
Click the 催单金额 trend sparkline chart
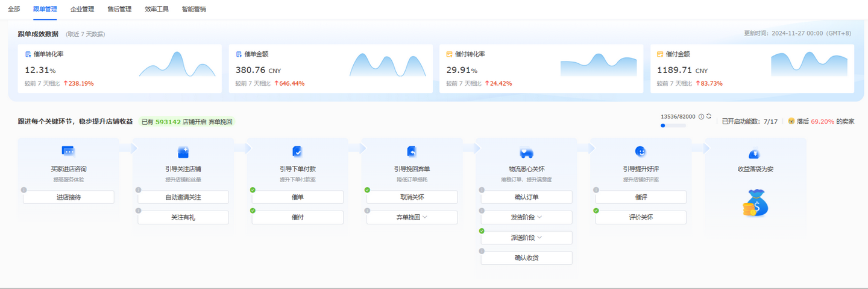point(388,65)
